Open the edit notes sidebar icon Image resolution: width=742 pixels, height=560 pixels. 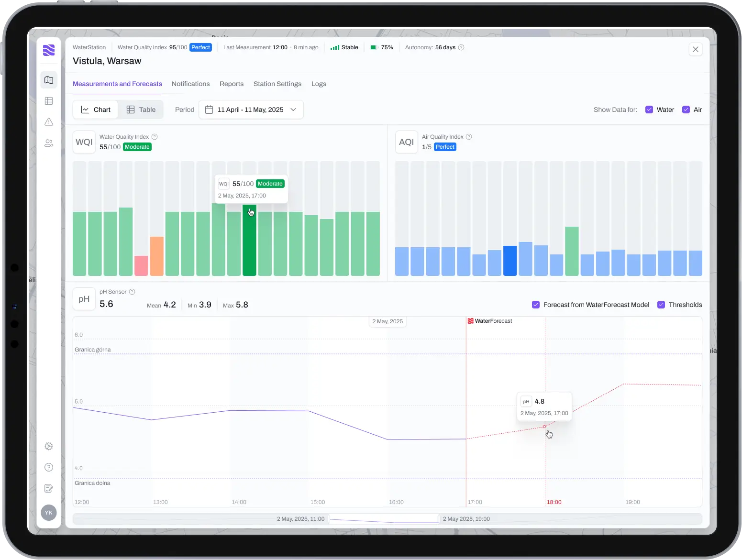(x=49, y=488)
